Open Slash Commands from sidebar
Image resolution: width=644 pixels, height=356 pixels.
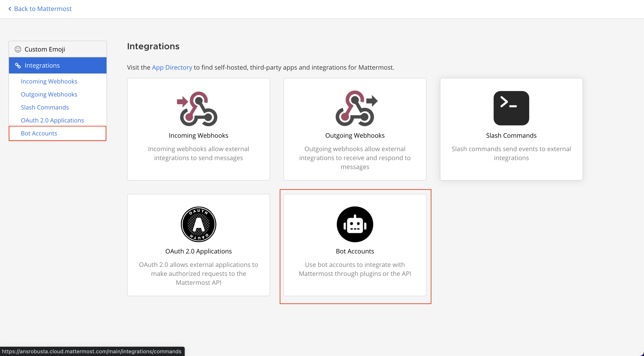(45, 107)
